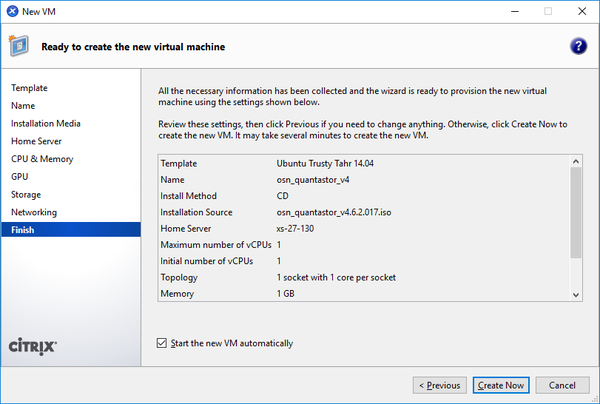
Task: Open the Home Server step
Action: tap(36, 141)
